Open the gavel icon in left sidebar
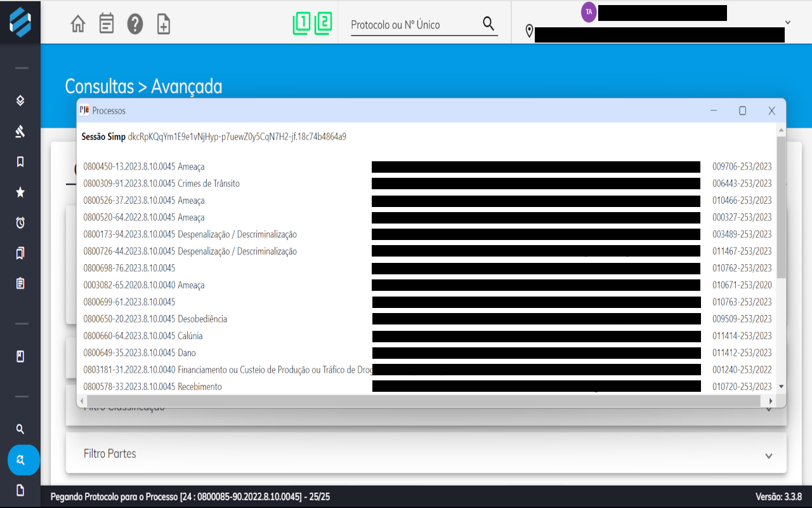 coord(20,131)
